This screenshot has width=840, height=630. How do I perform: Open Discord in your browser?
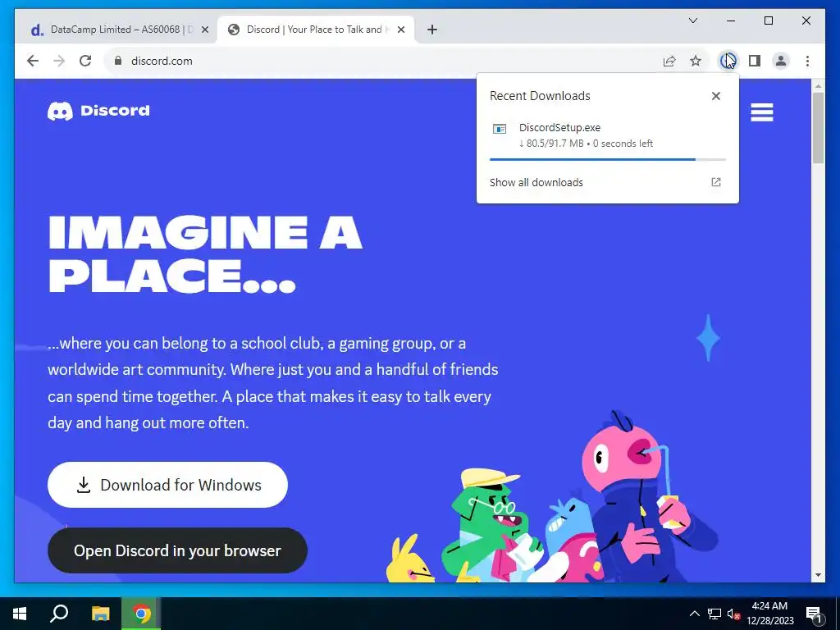point(177,550)
